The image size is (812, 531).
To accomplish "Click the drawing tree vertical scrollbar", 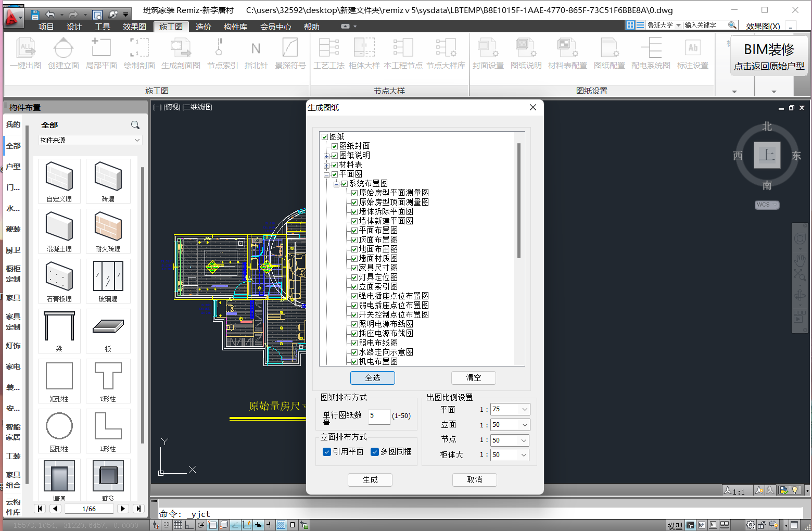I will pyautogui.click(x=519, y=200).
